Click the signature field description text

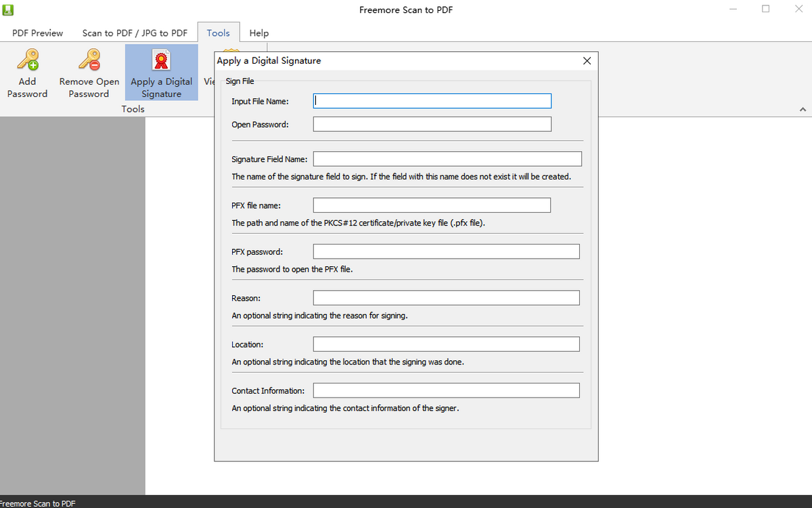pyautogui.click(x=401, y=177)
